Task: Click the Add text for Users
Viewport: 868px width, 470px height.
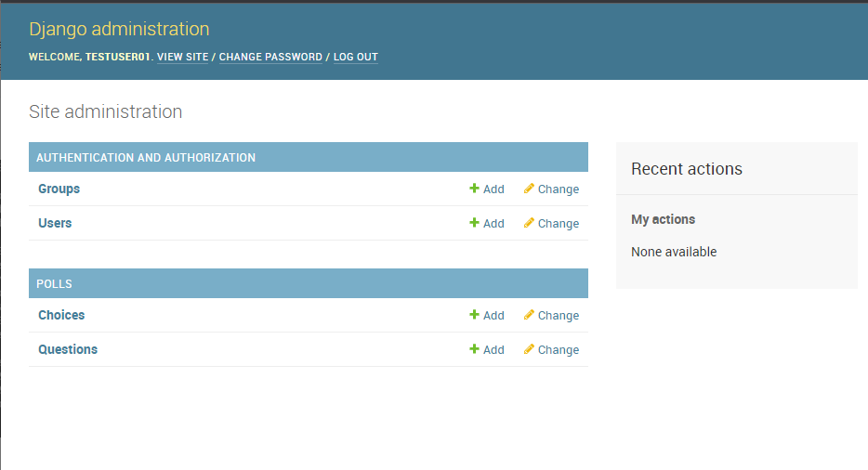Action: click(493, 224)
